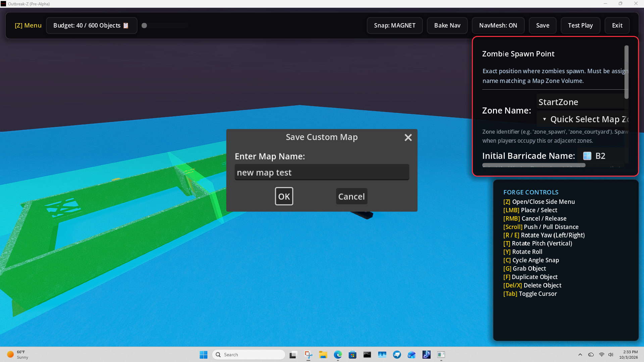Click the FORGE CONTROLS heading
Image resolution: width=644 pixels, height=362 pixels.
pyautogui.click(x=531, y=192)
